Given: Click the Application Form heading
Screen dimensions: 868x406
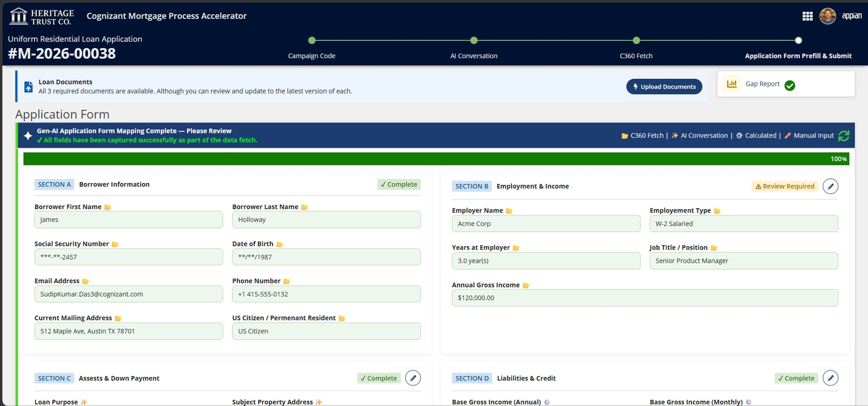Looking at the screenshot, I should pos(62,114).
